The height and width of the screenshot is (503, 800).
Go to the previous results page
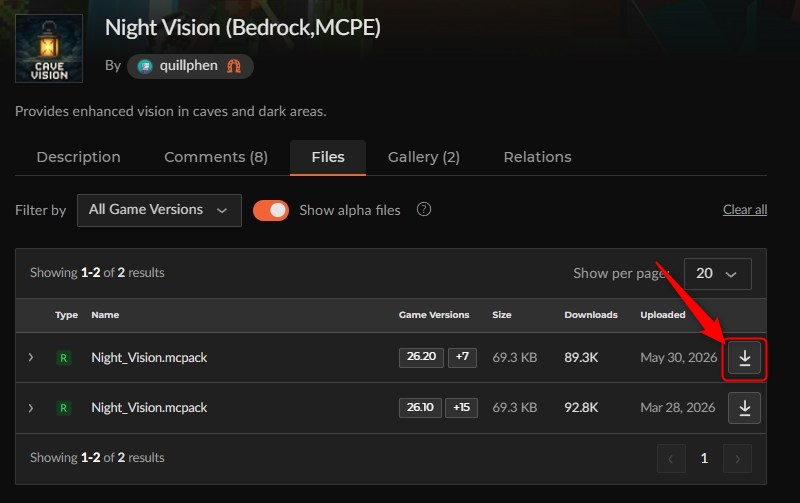(671, 459)
